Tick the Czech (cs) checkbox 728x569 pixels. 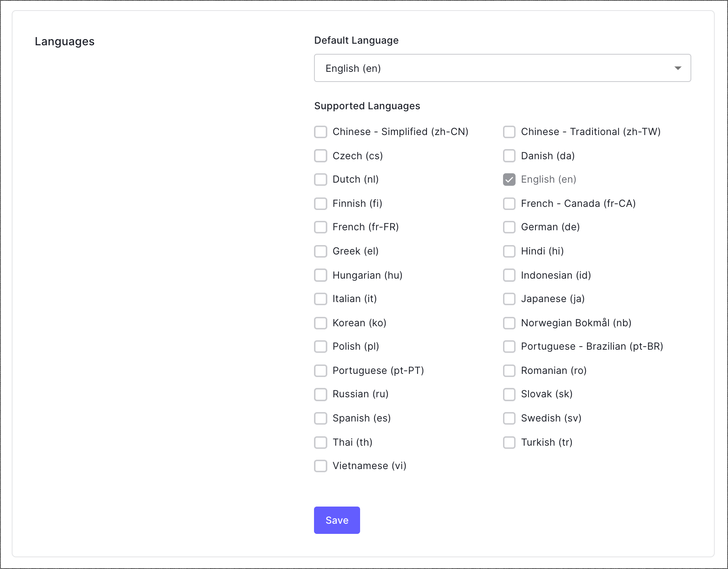pos(321,156)
